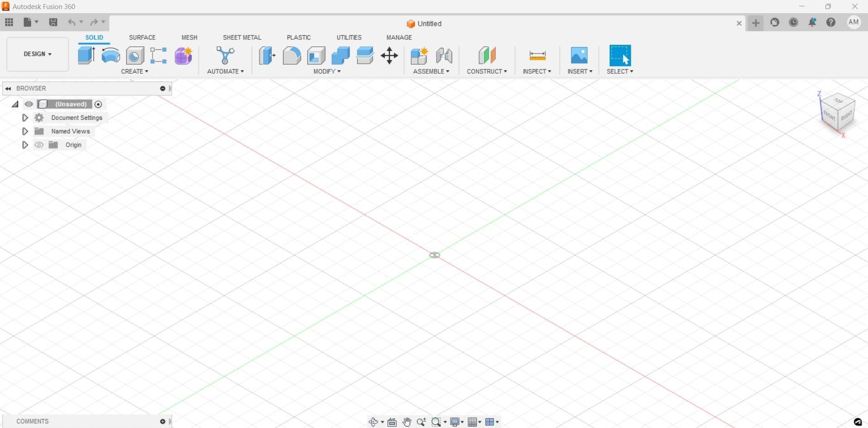Viewport: 868px width, 428px height.
Task: Open the CREATE dropdown menu
Action: (134, 71)
